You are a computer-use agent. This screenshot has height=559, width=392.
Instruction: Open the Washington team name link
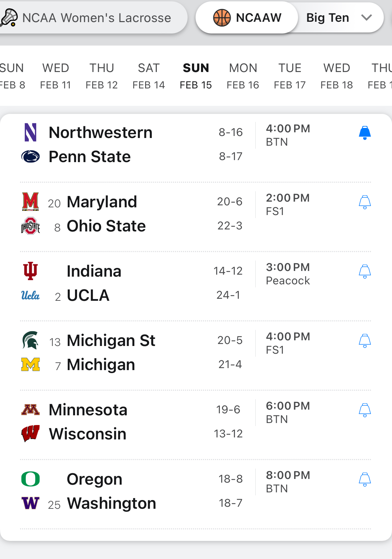[x=112, y=503]
